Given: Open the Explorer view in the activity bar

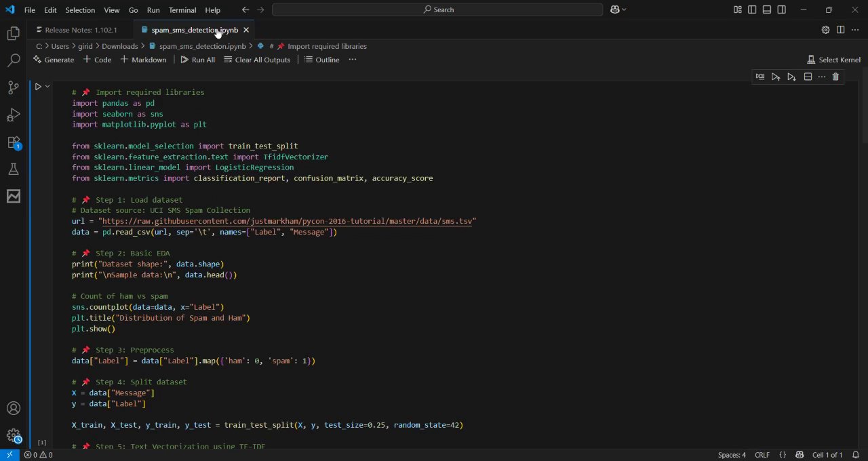Looking at the screenshot, I should (14, 33).
